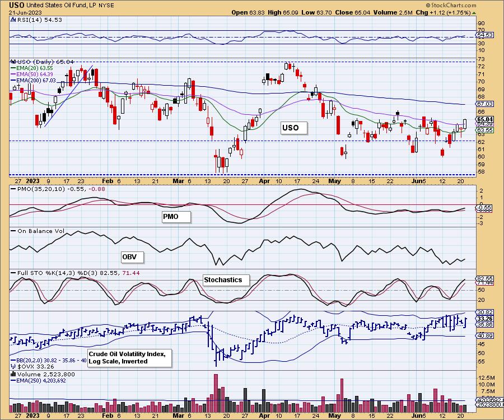Click the green up-arrow beside the change value
Screen dimensions: 504x420
pos(474,13)
